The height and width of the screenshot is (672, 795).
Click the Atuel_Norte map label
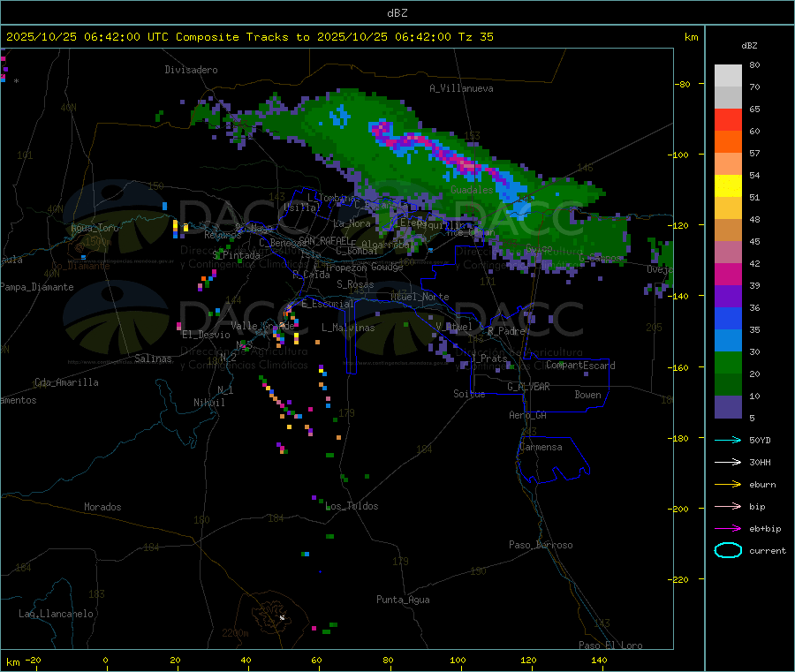coord(420,297)
